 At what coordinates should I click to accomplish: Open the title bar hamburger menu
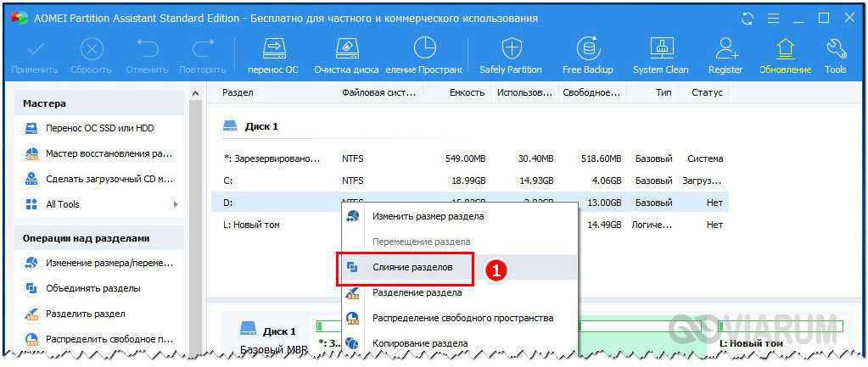tap(772, 17)
